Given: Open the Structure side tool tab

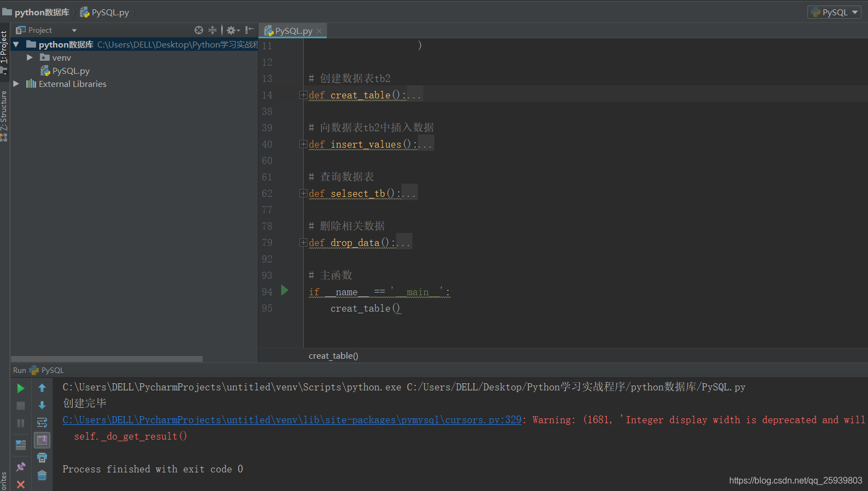Looking at the screenshot, I should [x=4, y=112].
